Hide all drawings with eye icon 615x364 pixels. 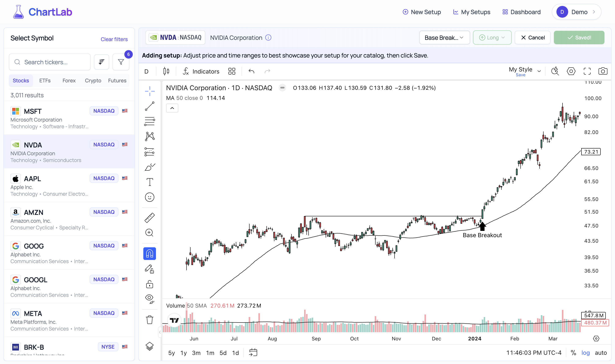(x=149, y=299)
